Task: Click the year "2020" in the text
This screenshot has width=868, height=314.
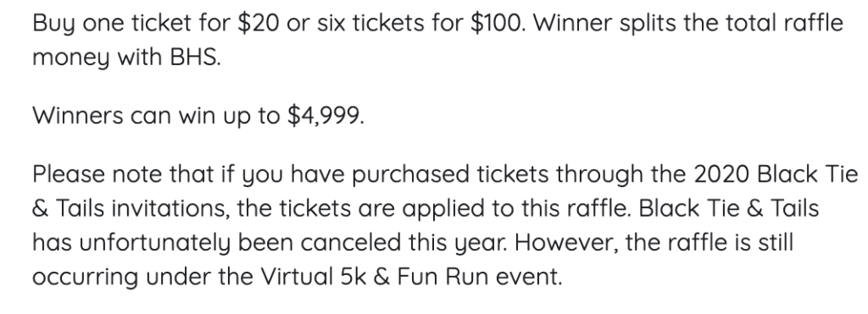Action: [721, 174]
